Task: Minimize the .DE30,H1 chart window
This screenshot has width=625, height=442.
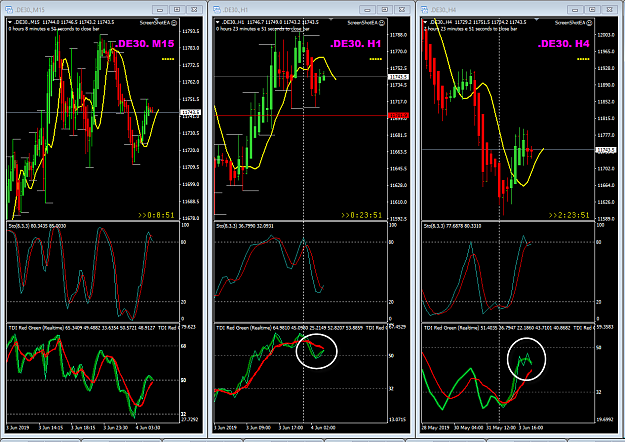Action: coord(368,10)
